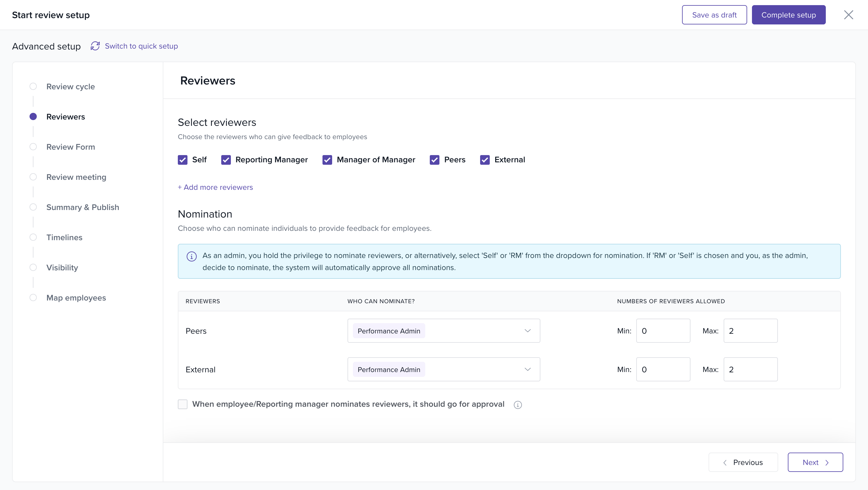Click the step circle next to Review cycle
The width and height of the screenshot is (868, 490).
(33, 86)
